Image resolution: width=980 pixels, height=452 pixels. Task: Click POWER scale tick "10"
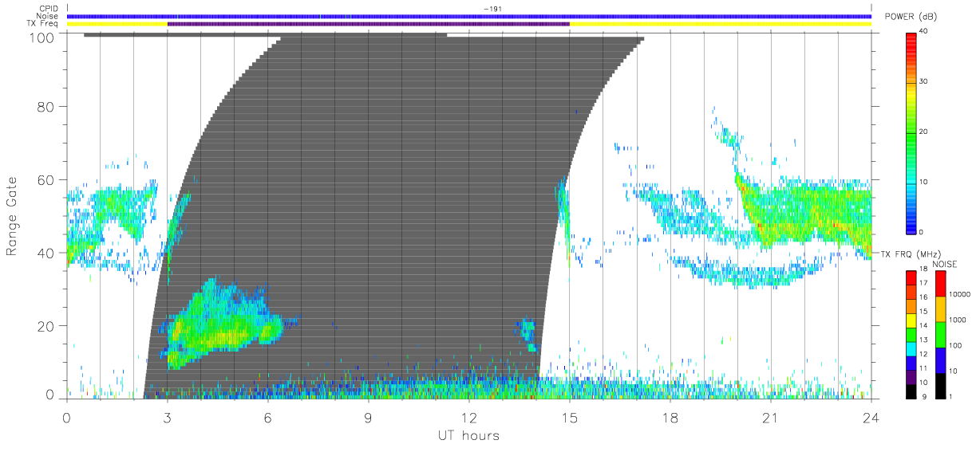[x=923, y=182]
